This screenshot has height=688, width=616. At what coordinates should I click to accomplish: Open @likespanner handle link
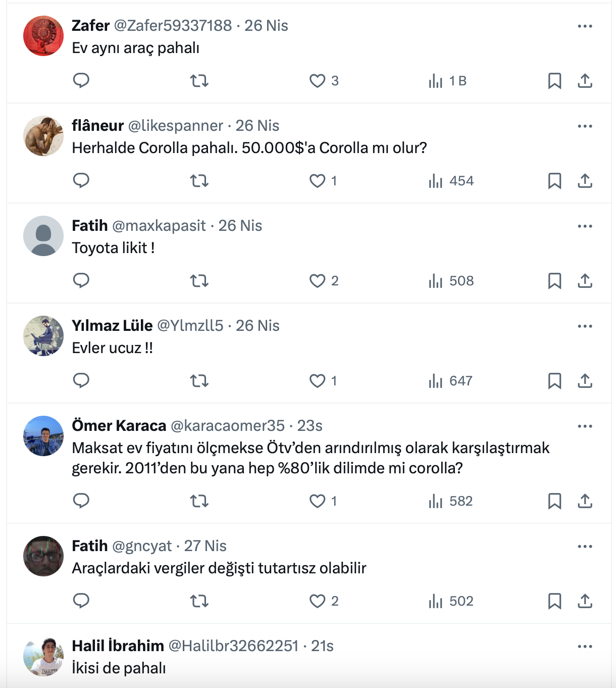pos(175,126)
